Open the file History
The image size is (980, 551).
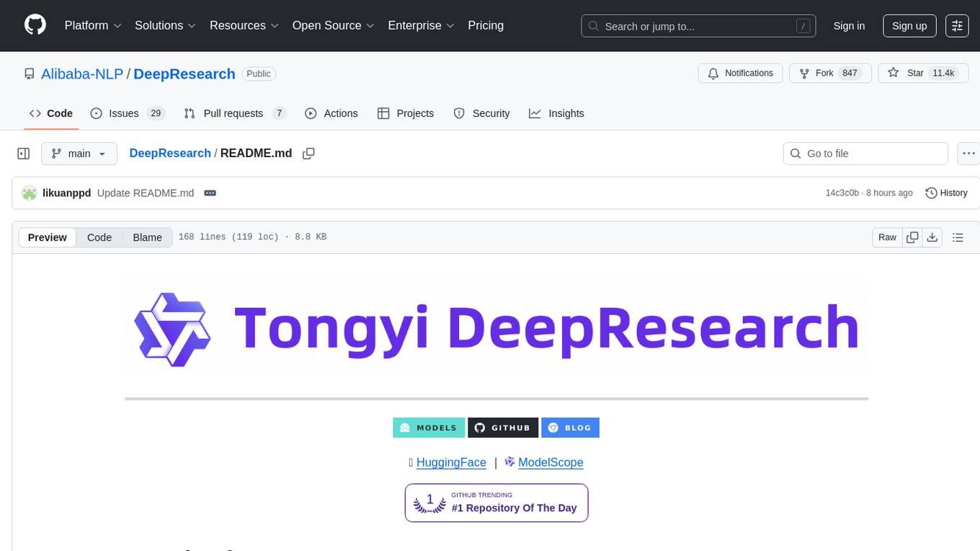pos(946,193)
